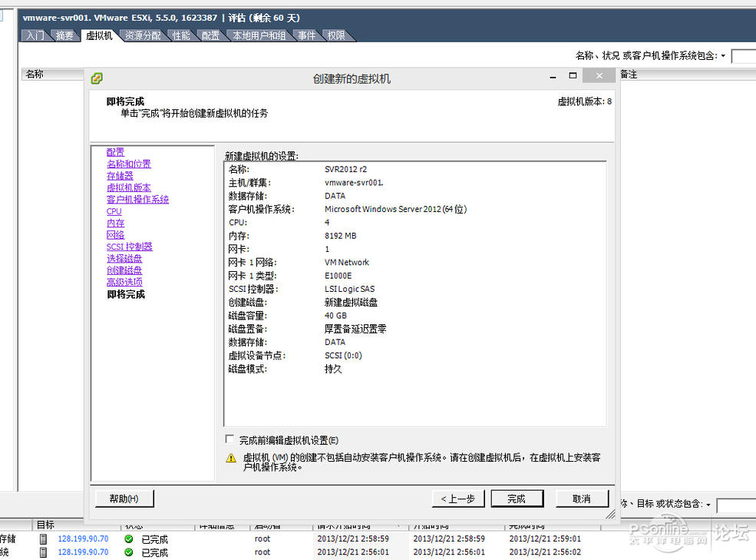This screenshot has width=756, height=560.
Task: Go to the 高级选项 wizard step
Action: click(x=124, y=282)
